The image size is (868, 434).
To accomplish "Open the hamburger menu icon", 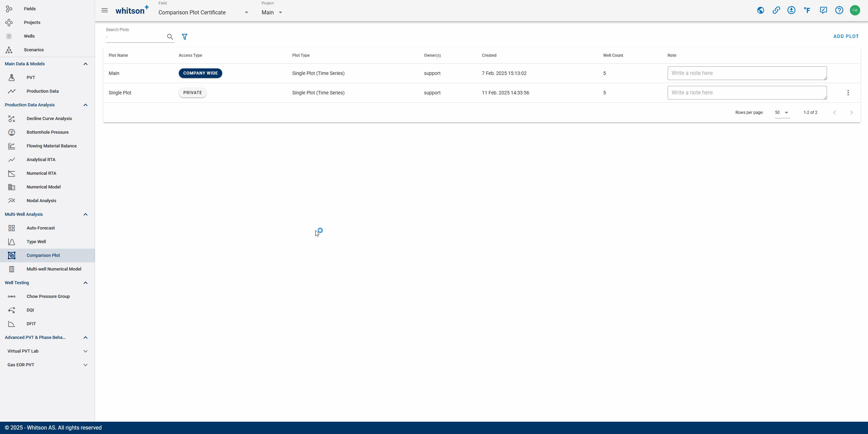I will 105,11.
